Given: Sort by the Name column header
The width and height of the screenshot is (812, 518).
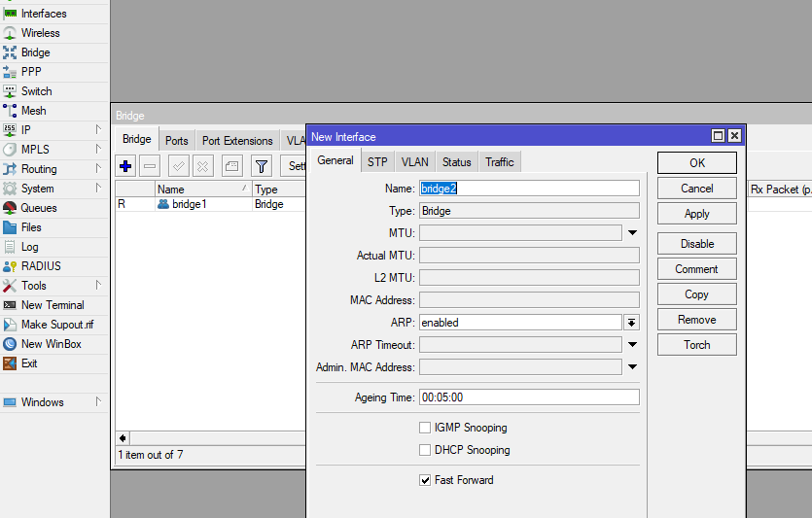Looking at the screenshot, I should click(203, 190).
